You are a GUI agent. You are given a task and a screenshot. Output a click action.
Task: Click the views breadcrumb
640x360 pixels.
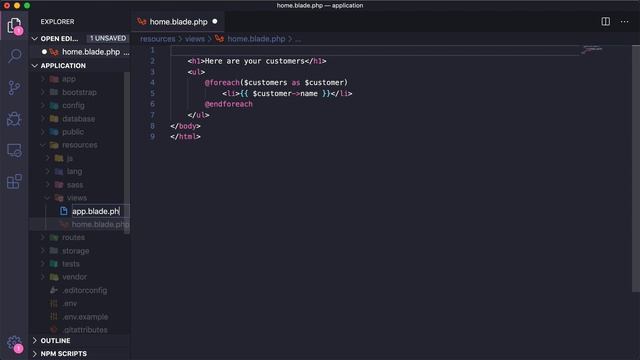tap(194, 39)
